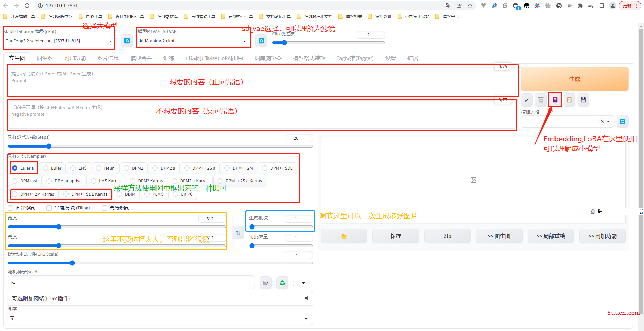644x331 pixels.
Task: Enable the 平铺/分块 (Tiling) checkbox
Action: [49, 208]
